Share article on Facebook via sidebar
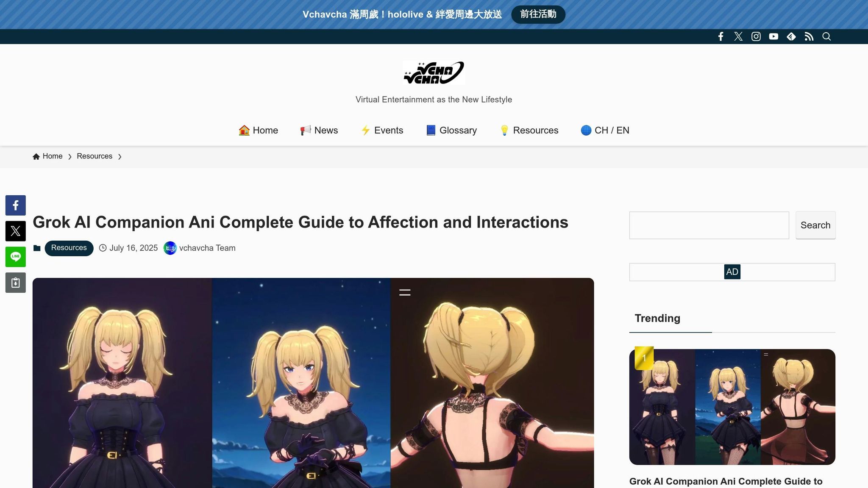The image size is (868, 488). tap(16, 205)
